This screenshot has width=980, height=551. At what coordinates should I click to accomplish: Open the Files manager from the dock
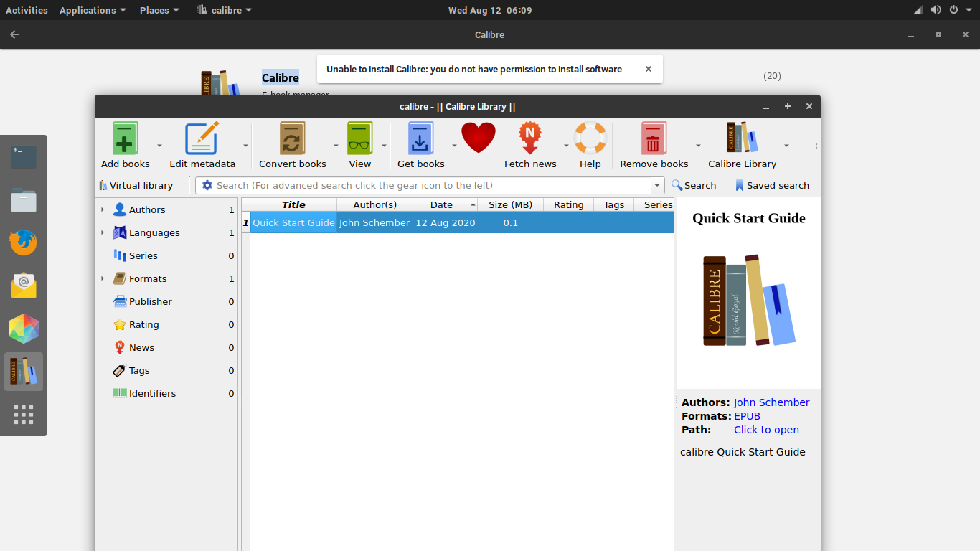24,200
